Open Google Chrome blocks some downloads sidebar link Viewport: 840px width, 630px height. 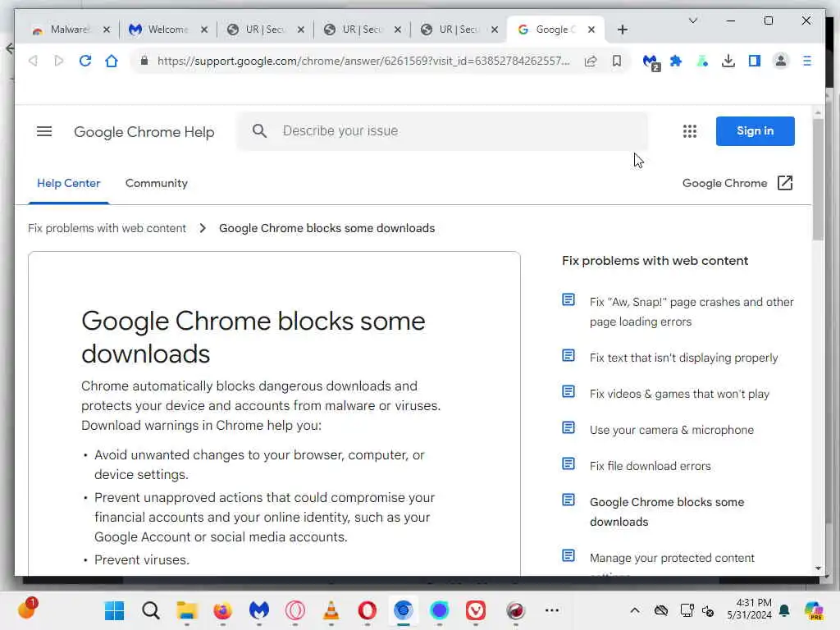[x=667, y=512]
